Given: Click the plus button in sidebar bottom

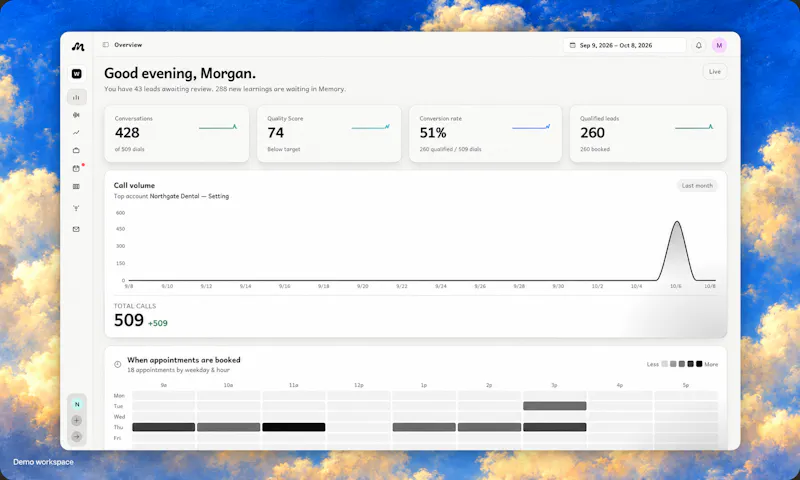Looking at the screenshot, I should click(x=77, y=421).
